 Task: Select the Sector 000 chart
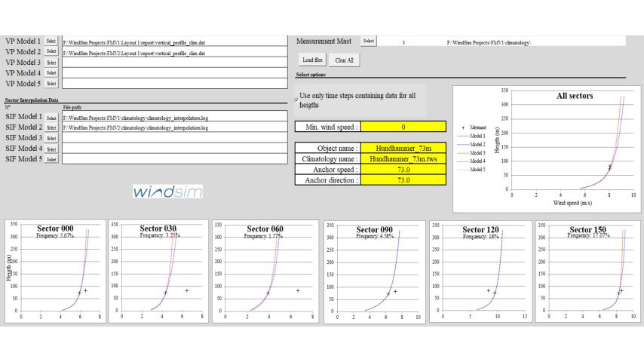[55, 271]
